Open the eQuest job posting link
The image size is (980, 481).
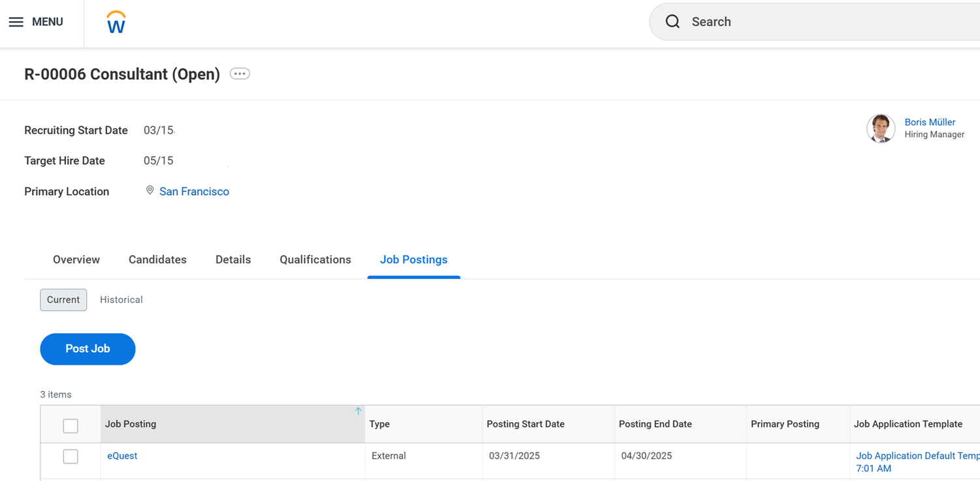point(122,456)
